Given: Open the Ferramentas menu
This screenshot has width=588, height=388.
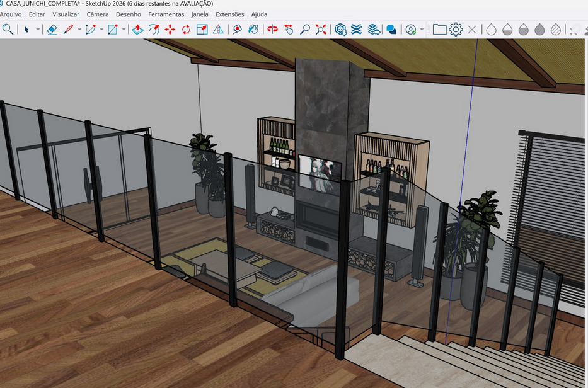Looking at the screenshot, I should (x=166, y=14).
